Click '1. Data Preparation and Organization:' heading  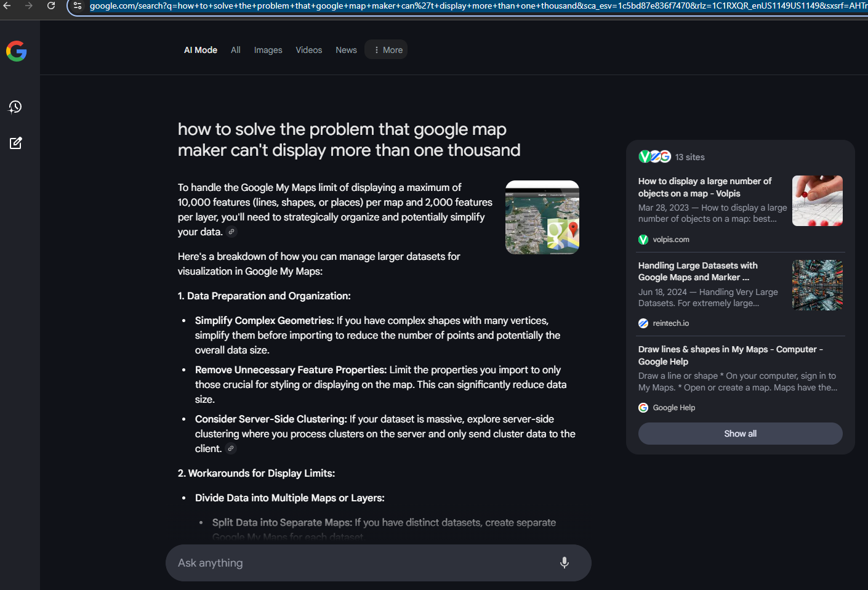[x=264, y=296]
